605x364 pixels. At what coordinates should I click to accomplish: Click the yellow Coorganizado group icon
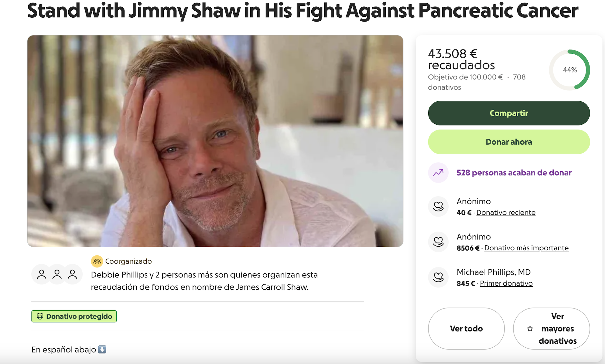point(97,261)
